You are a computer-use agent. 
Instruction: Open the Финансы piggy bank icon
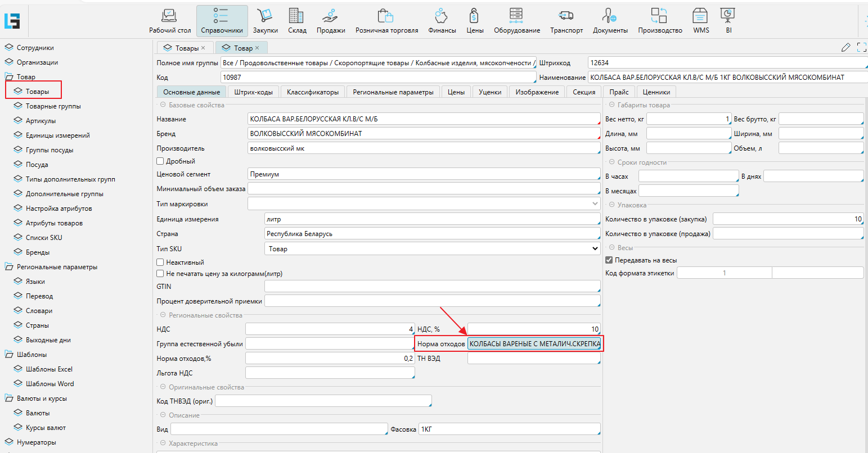(442, 16)
